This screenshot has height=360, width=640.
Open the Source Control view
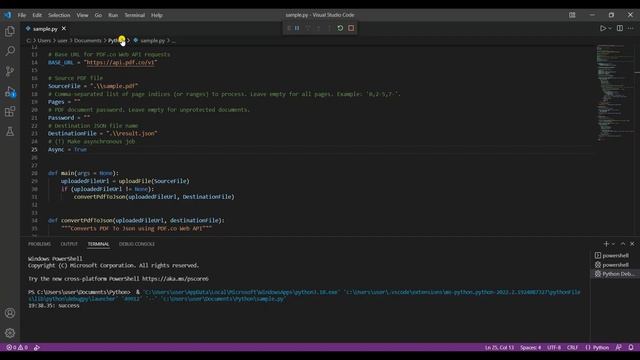(10, 71)
